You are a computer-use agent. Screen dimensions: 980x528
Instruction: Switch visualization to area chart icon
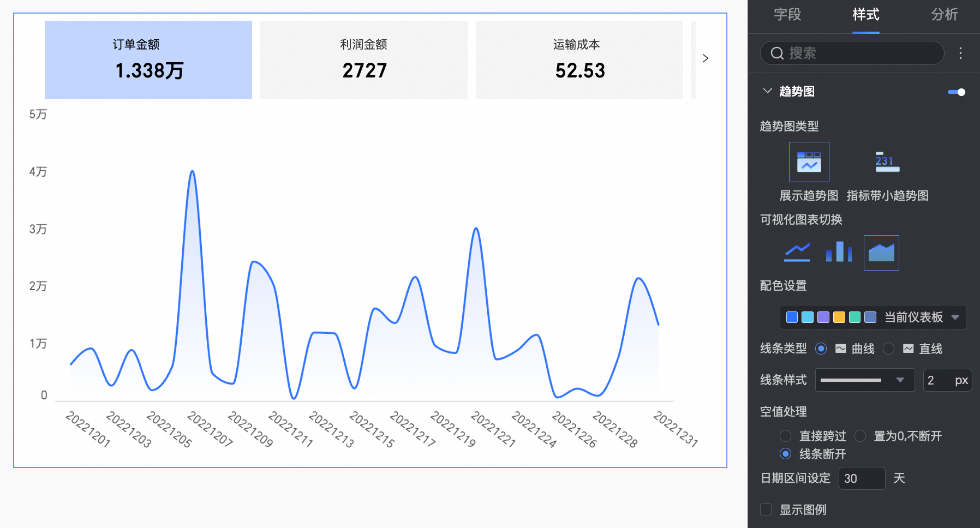pos(881,253)
